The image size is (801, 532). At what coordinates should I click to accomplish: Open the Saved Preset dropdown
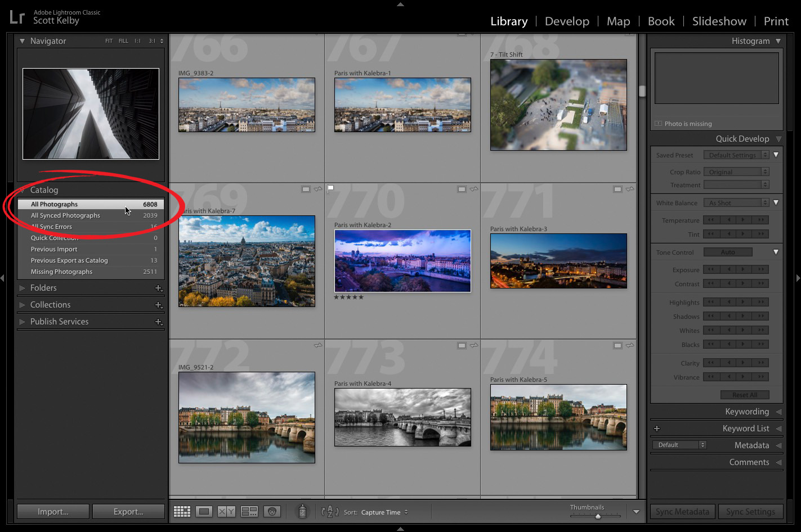click(x=736, y=154)
